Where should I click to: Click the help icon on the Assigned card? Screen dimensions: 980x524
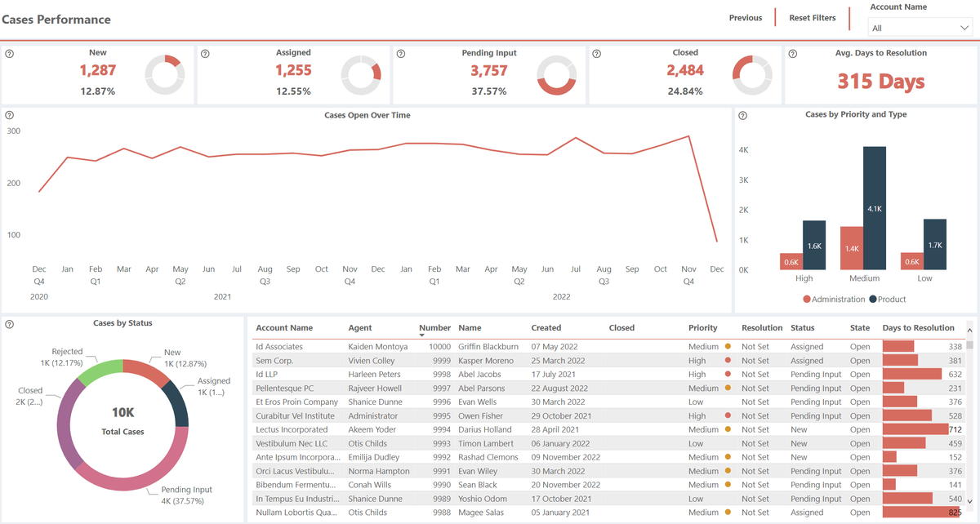[x=204, y=52]
